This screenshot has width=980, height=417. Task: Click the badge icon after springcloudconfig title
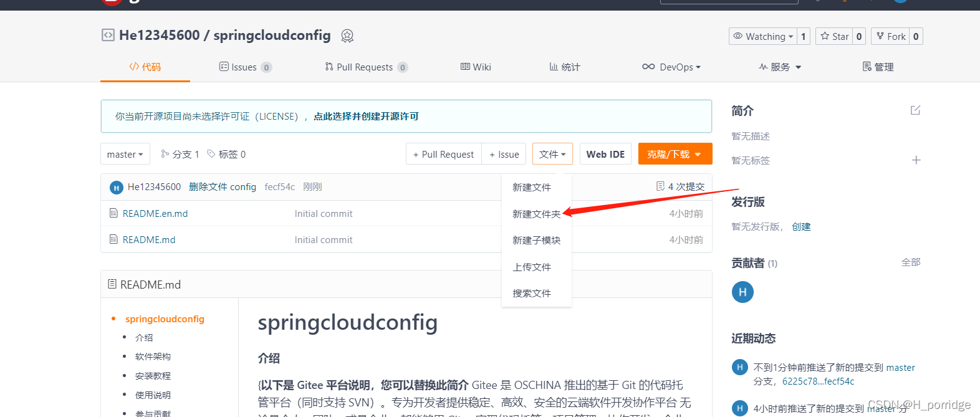point(347,36)
